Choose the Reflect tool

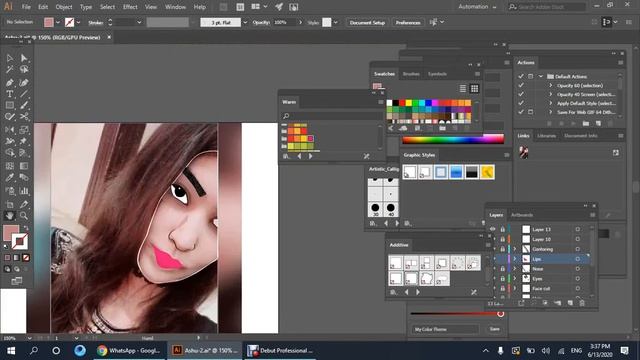pos(9,130)
